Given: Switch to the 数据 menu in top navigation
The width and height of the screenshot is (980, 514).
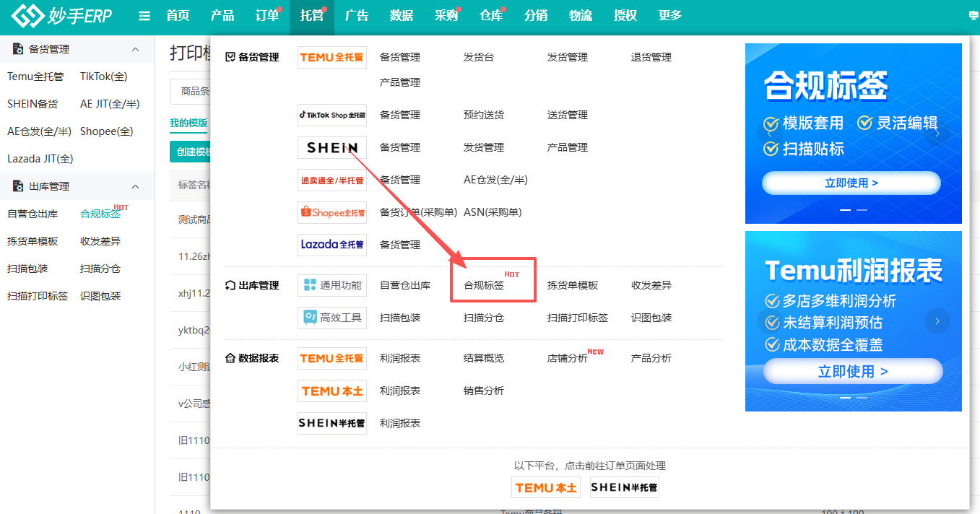Looking at the screenshot, I should pyautogui.click(x=402, y=14).
